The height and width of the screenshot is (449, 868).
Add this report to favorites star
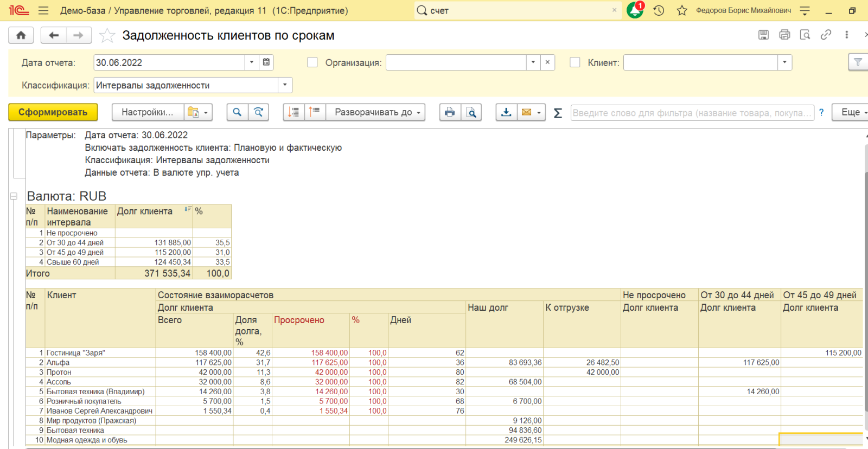point(107,36)
